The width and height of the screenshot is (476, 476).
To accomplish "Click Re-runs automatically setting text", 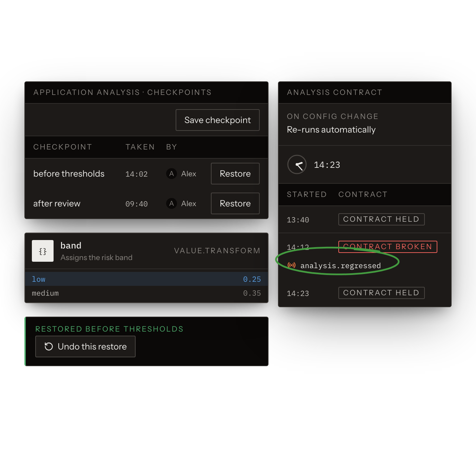I will click(331, 130).
